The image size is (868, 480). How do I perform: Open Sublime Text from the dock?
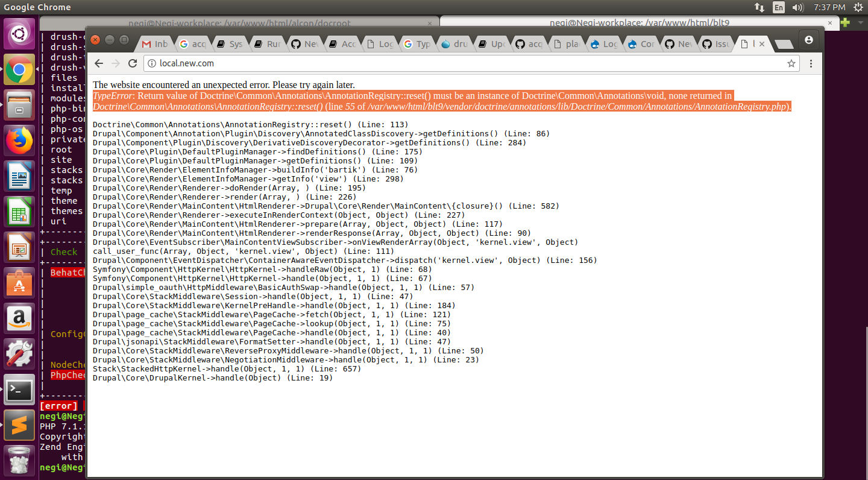[x=19, y=425]
